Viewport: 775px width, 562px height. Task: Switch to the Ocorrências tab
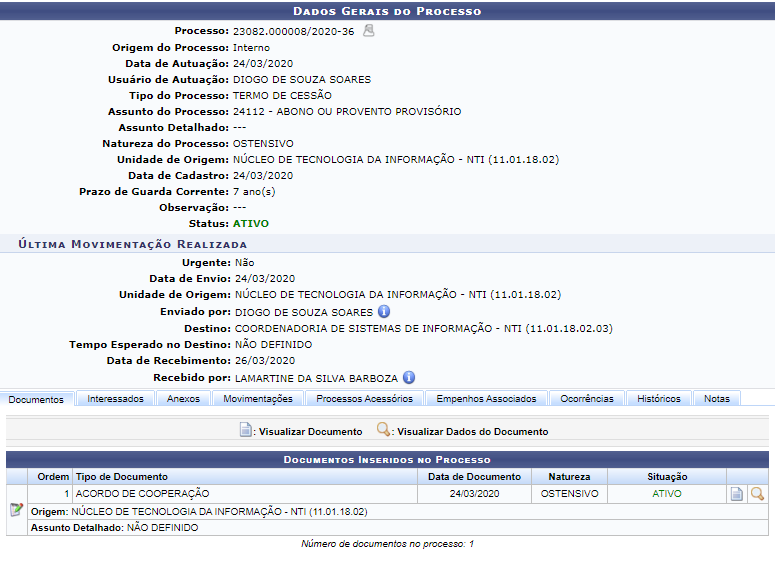(x=587, y=399)
